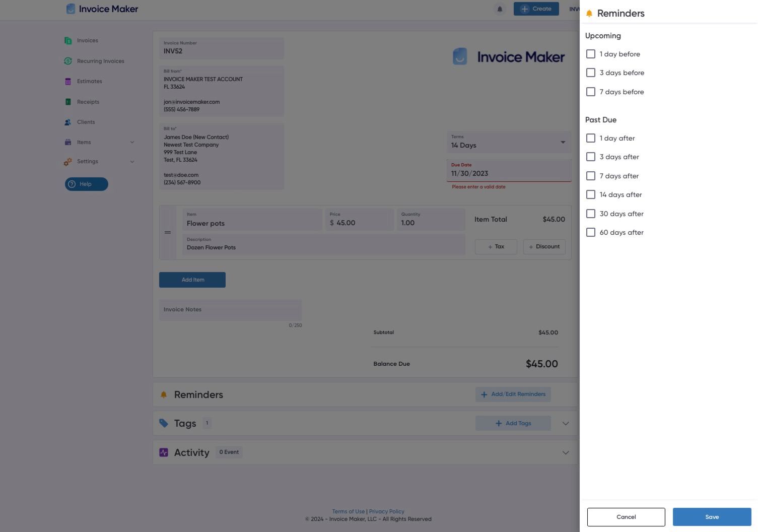Click the bell icon beside Reminders section
The image size is (758, 532).
point(164,394)
